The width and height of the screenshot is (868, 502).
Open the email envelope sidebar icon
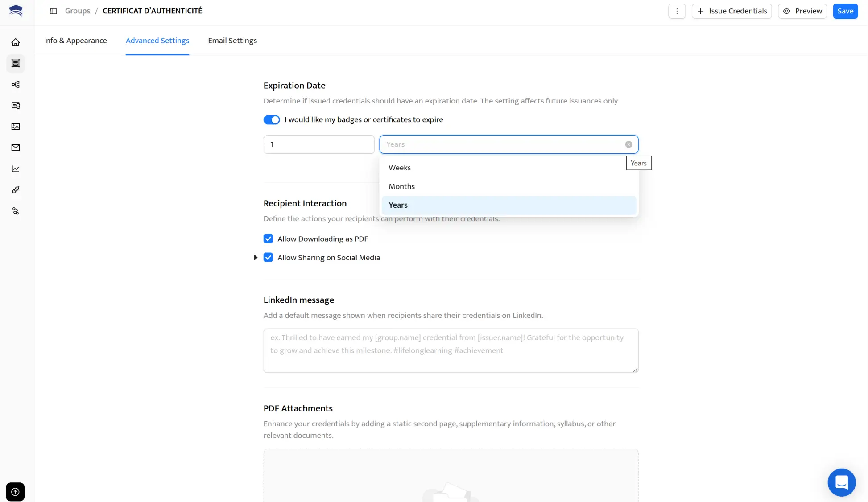click(16, 148)
